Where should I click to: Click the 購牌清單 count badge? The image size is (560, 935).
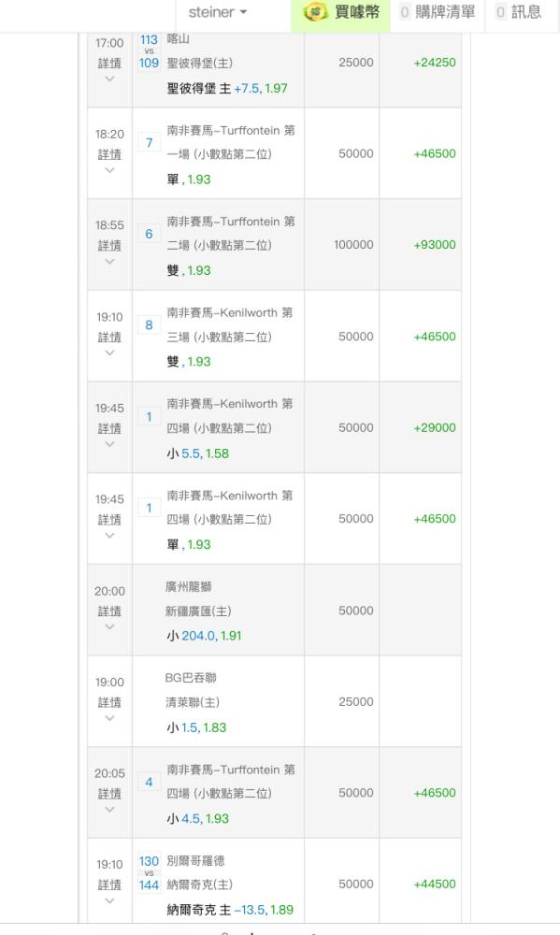pos(405,12)
